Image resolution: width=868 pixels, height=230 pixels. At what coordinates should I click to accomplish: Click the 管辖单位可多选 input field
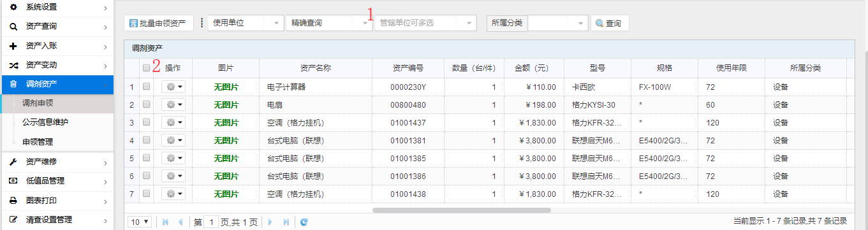(425, 23)
